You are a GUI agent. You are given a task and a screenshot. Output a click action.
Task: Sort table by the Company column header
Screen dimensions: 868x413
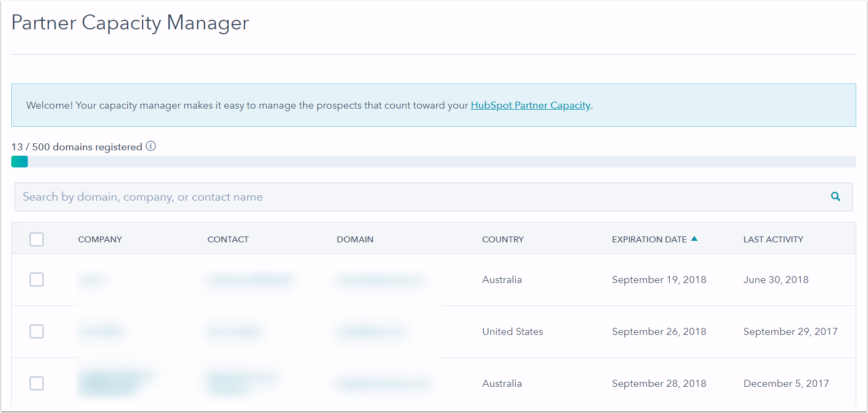click(100, 240)
